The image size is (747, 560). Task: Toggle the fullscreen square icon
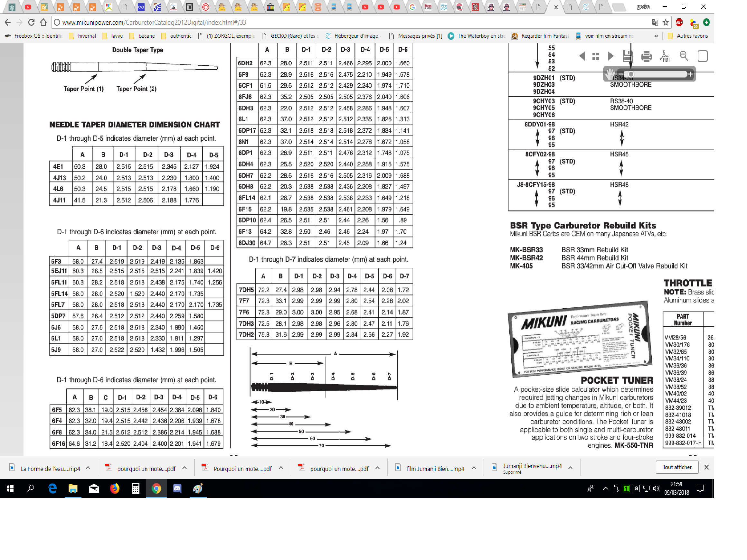703,56
